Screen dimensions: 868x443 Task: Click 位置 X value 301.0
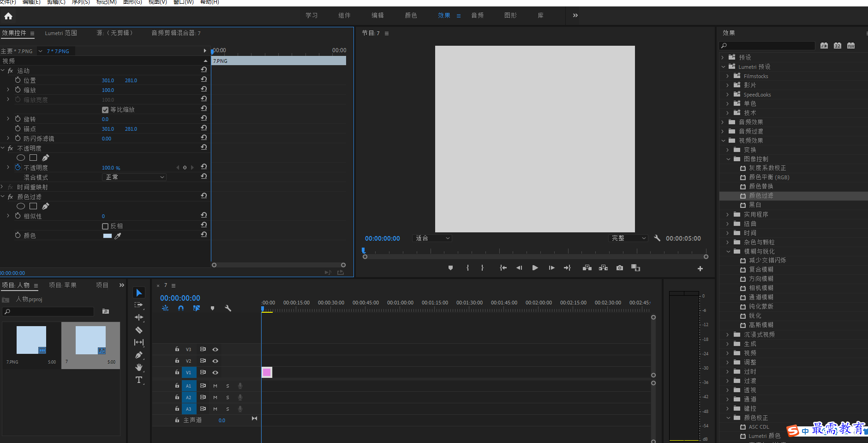[108, 80]
